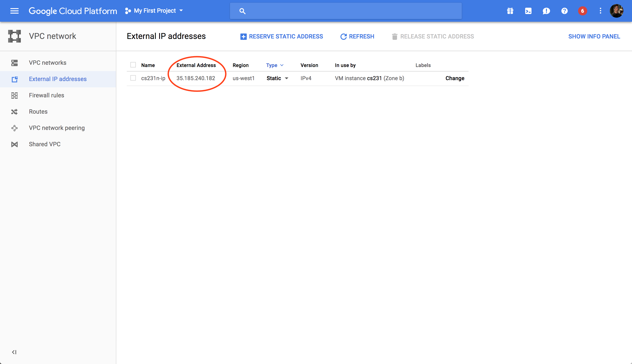
Task: Go to Firewall rules in sidebar
Action: (46, 95)
